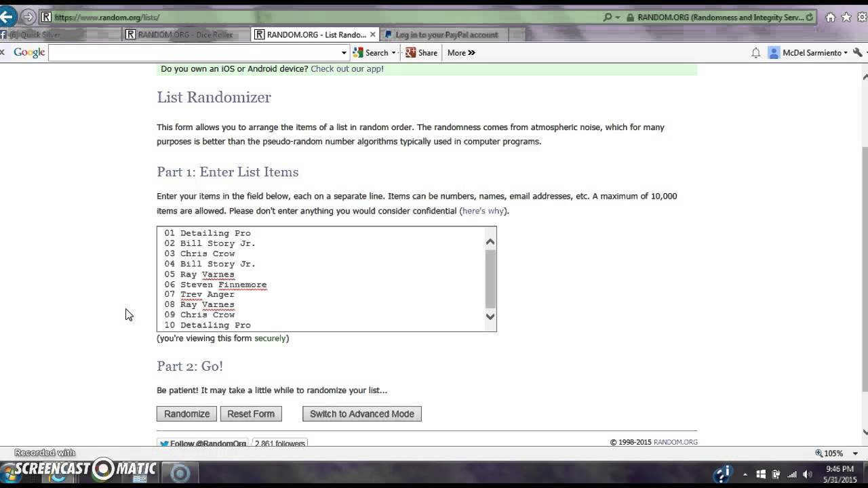Click the Google toolbar search box
Image resolution: width=868 pixels, height=488 pixels.
tap(194, 53)
